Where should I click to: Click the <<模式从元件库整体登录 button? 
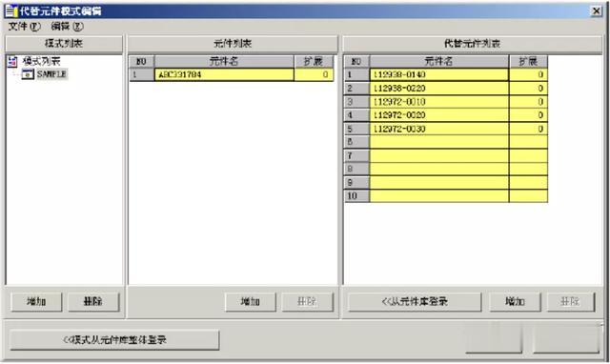tap(114, 340)
